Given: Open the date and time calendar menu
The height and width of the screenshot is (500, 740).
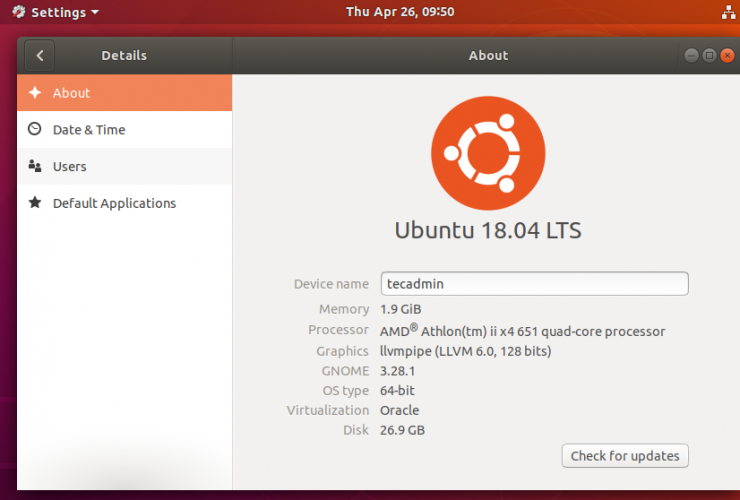Looking at the screenshot, I should 400,12.
